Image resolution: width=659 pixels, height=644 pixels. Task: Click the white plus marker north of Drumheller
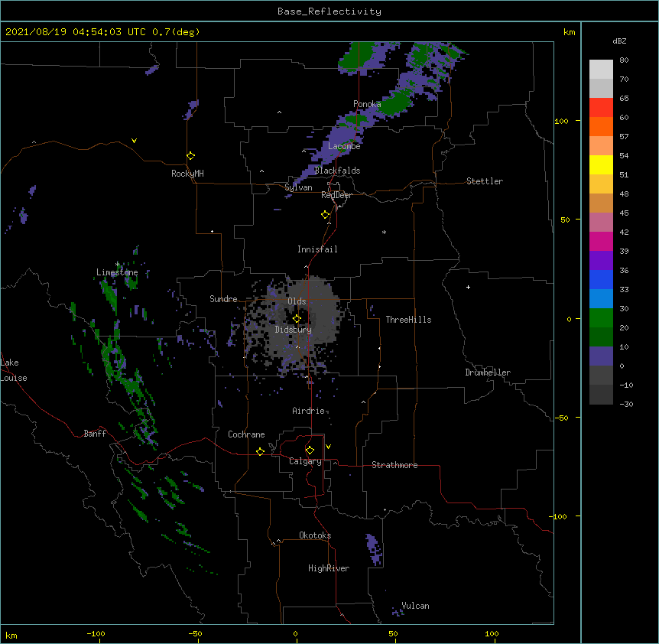(468, 287)
